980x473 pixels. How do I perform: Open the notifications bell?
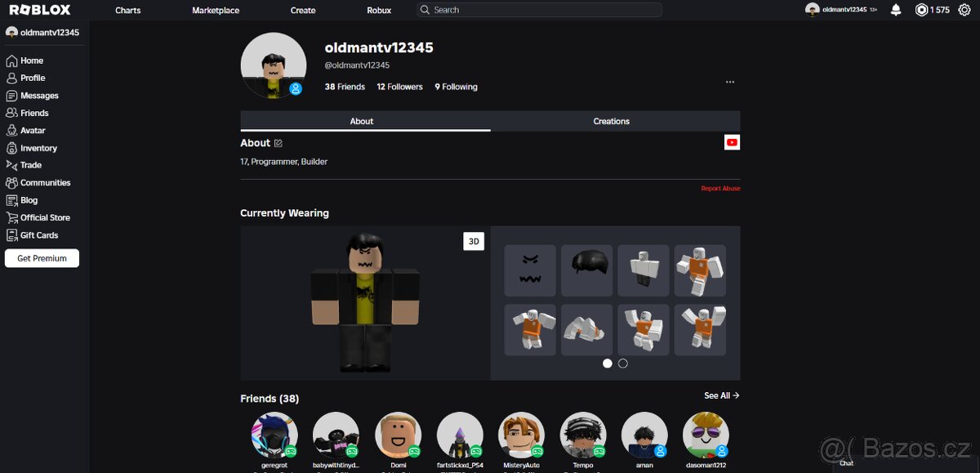point(896,10)
